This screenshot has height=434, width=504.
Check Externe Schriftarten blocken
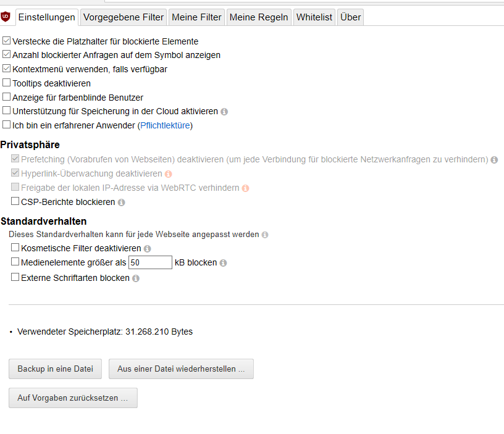(15, 277)
